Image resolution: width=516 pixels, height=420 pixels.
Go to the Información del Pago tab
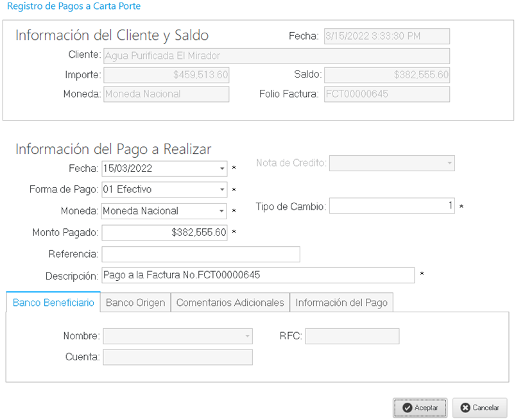tap(341, 302)
